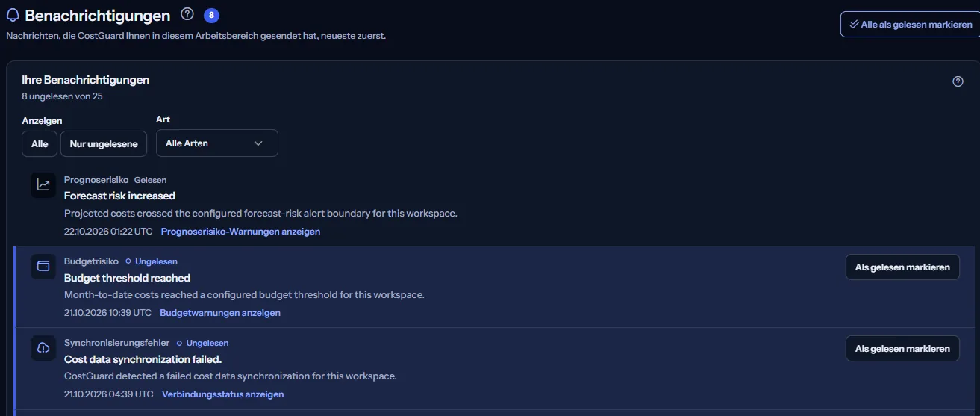This screenshot has width=980, height=416.
Task: Open help icon next to Benachrichtigungen title
Action: point(187,14)
